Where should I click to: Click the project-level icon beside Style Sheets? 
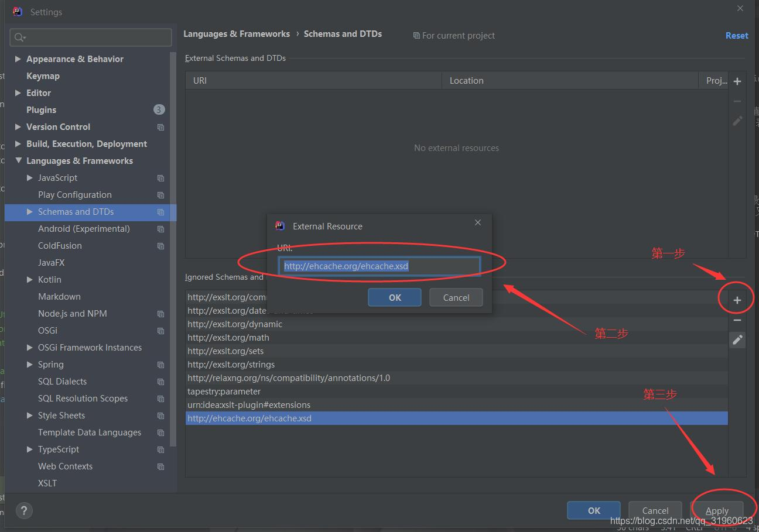[160, 416]
